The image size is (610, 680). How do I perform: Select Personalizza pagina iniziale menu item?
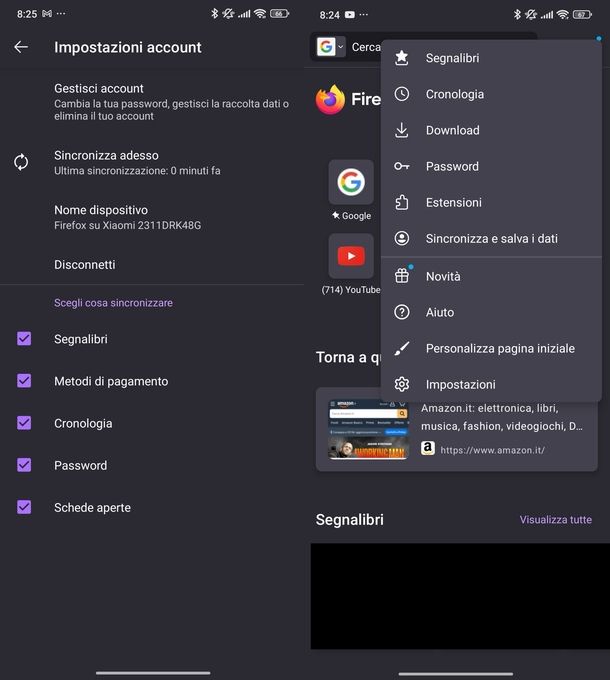click(x=499, y=348)
